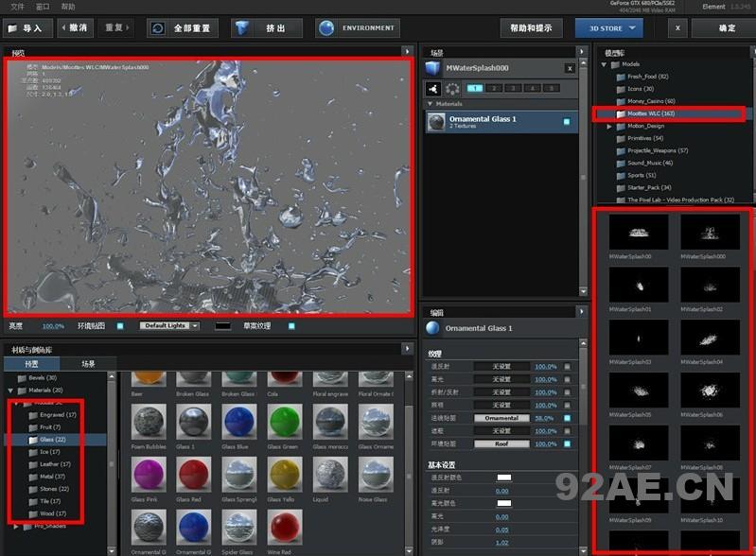This screenshot has width=756, height=556.
Task: Toggle the draft textures (草案纹理) checkbox
Action: 291,326
